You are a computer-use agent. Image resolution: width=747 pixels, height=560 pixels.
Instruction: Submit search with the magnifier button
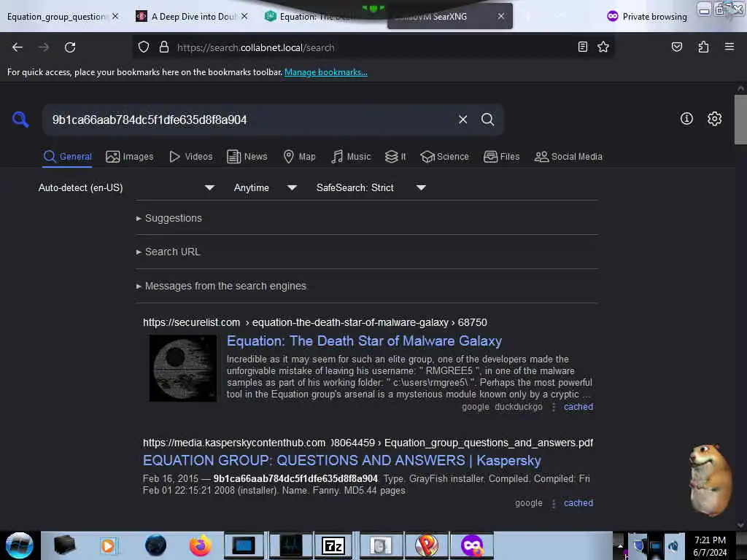pos(487,120)
